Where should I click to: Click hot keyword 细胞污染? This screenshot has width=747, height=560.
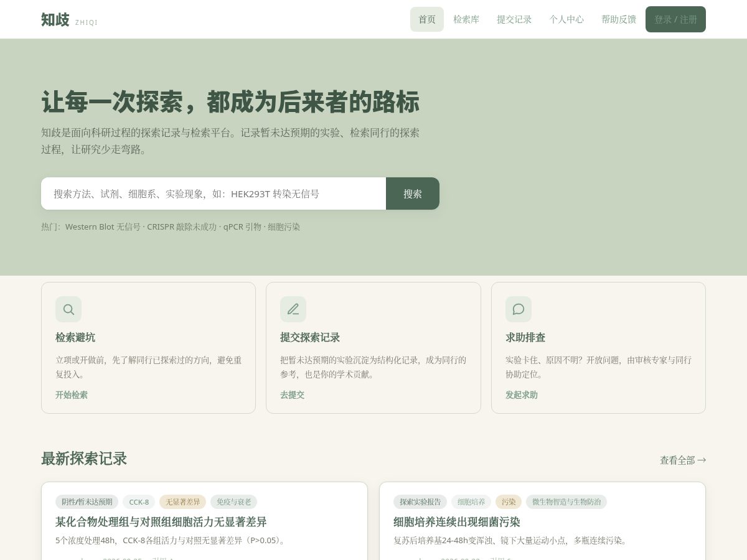284,227
